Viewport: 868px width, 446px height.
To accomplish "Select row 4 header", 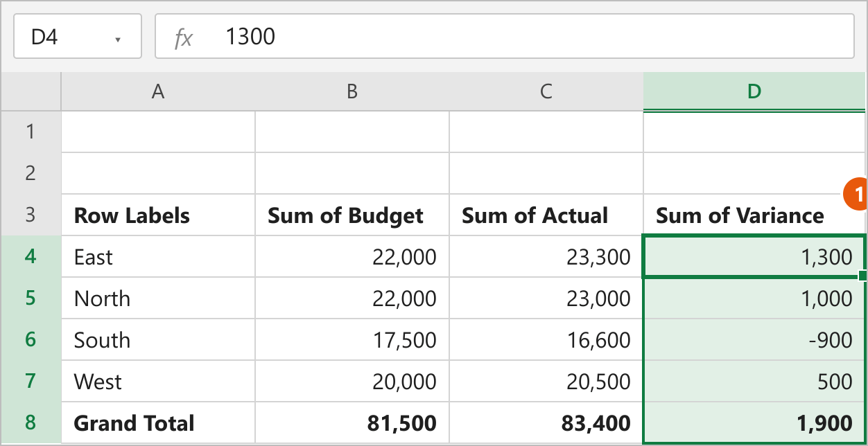I will [31, 256].
